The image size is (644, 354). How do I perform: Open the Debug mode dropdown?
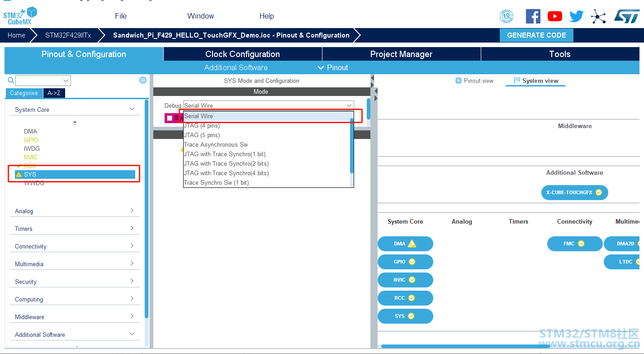tap(269, 105)
